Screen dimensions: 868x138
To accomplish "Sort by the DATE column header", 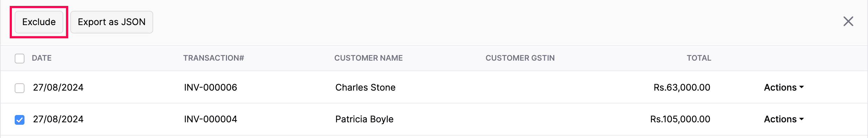I will click(x=42, y=58).
